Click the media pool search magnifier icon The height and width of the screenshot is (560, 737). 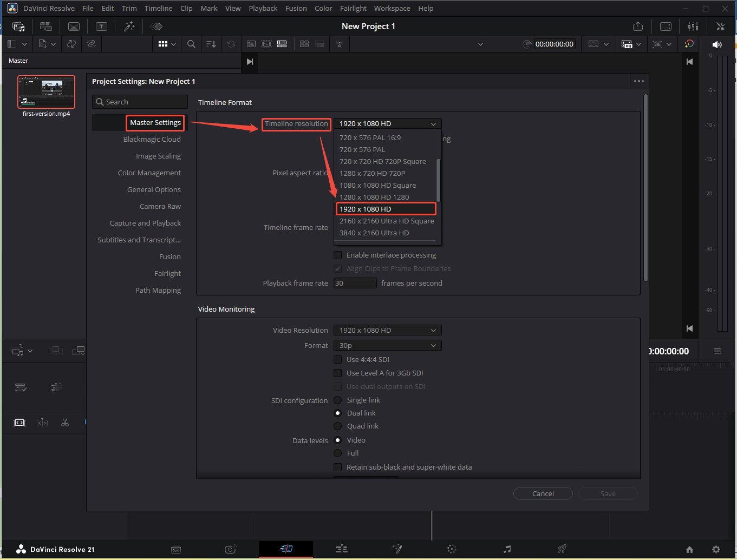(x=191, y=44)
